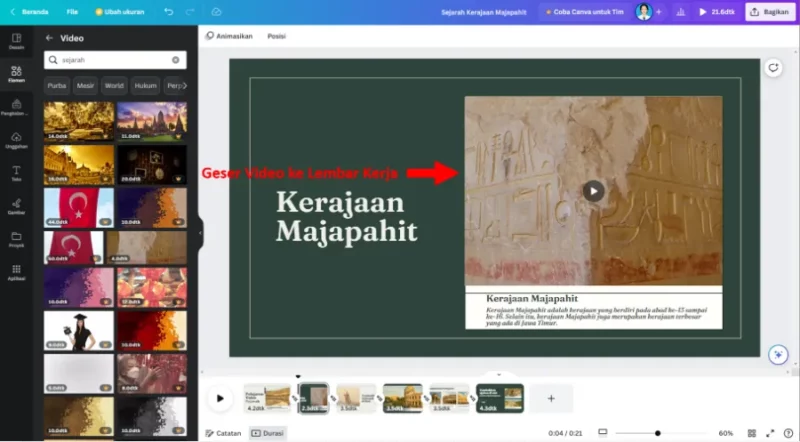Screen dimensions: 800x442
Task: Select the Kerajaan Majapahit caption heading
Action: coord(532,298)
